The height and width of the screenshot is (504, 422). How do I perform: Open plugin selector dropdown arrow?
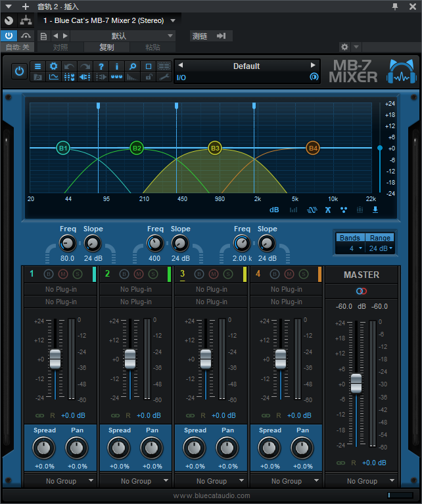(173, 20)
